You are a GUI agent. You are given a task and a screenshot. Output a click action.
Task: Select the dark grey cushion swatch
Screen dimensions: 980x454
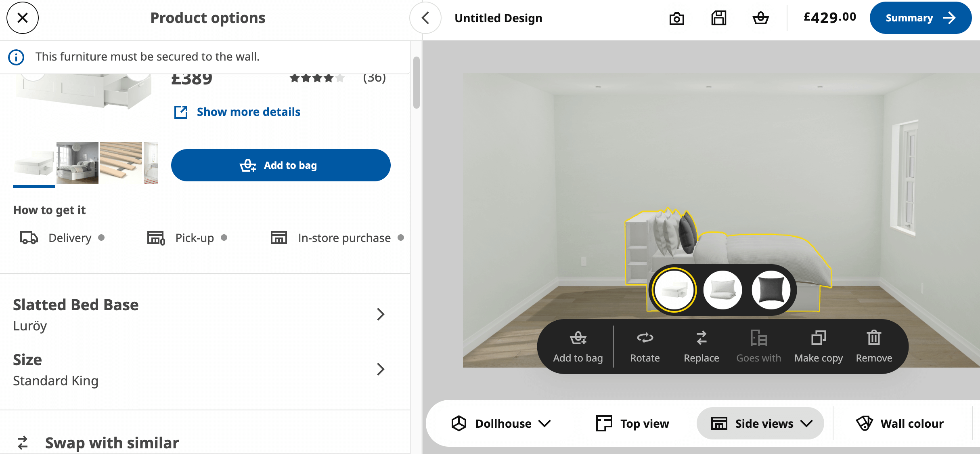771,290
